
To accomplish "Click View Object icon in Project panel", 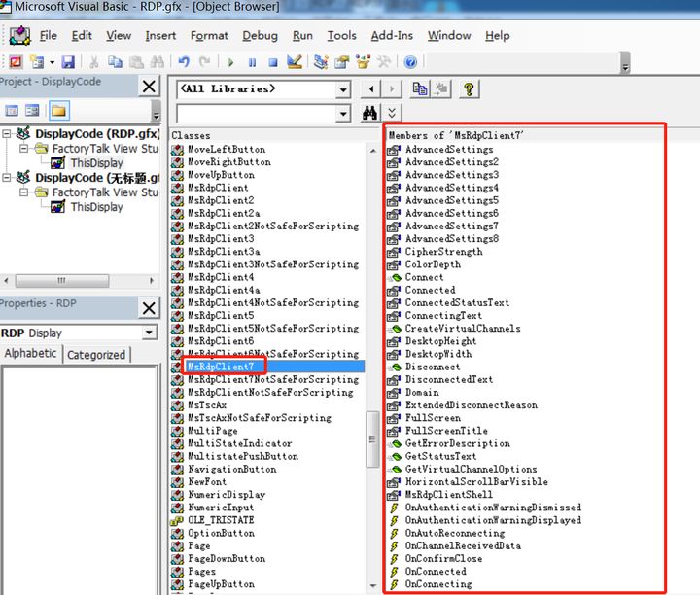I will 33,110.
